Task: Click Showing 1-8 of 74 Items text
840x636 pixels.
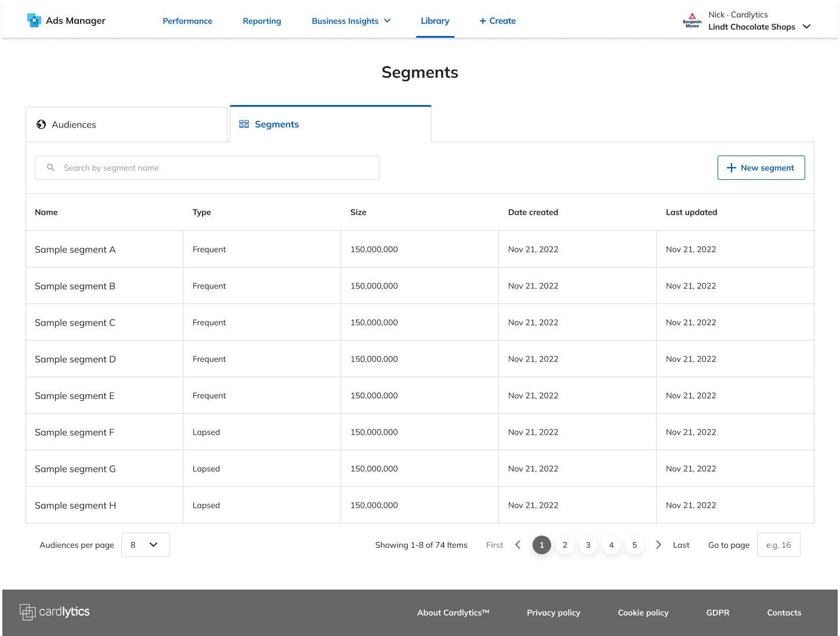Action: (x=421, y=545)
